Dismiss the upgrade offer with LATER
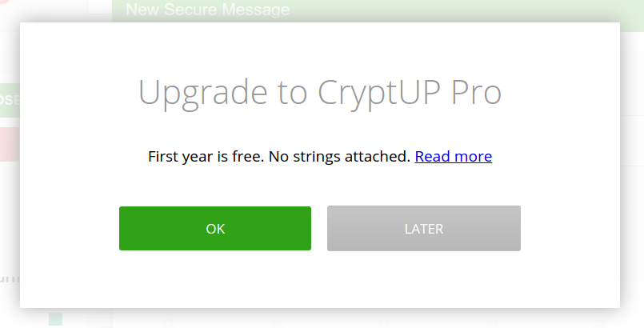 423,228
